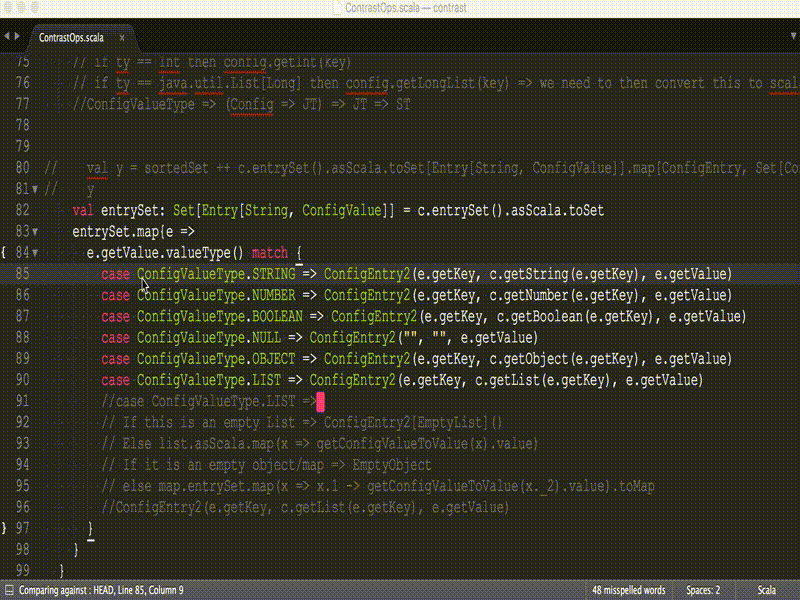Click the panel toggle icon in status bar

[x=10, y=589]
